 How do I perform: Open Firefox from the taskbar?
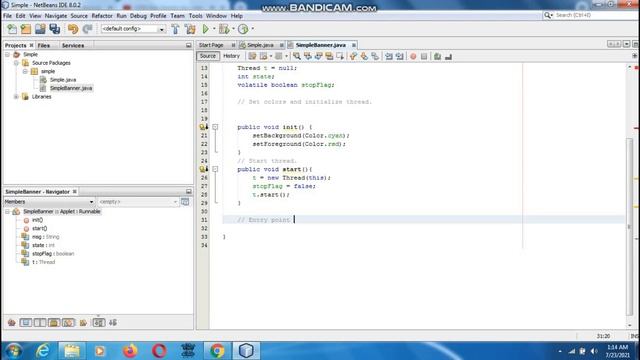click(130, 351)
